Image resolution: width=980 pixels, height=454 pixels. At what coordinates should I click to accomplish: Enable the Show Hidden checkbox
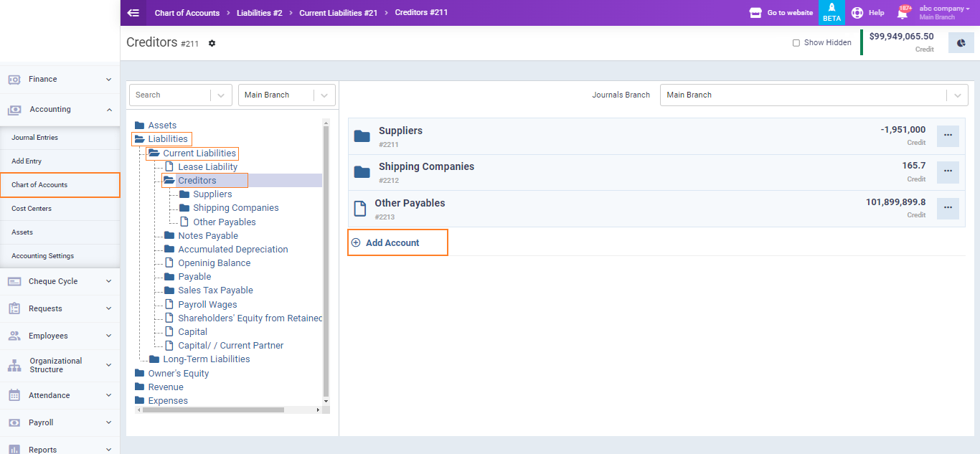[796, 43]
